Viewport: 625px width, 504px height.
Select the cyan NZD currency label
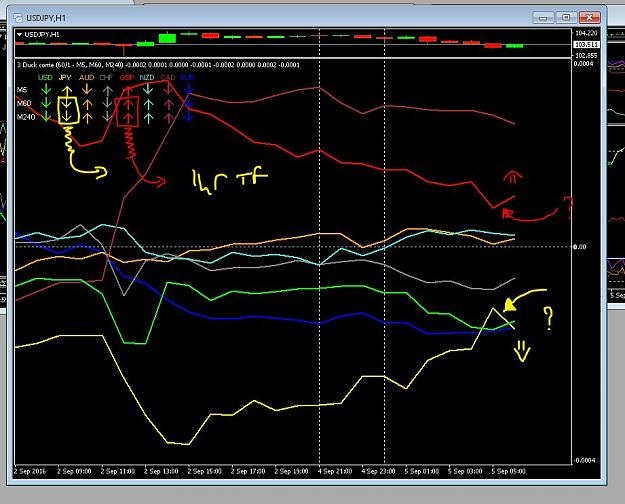point(147,77)
